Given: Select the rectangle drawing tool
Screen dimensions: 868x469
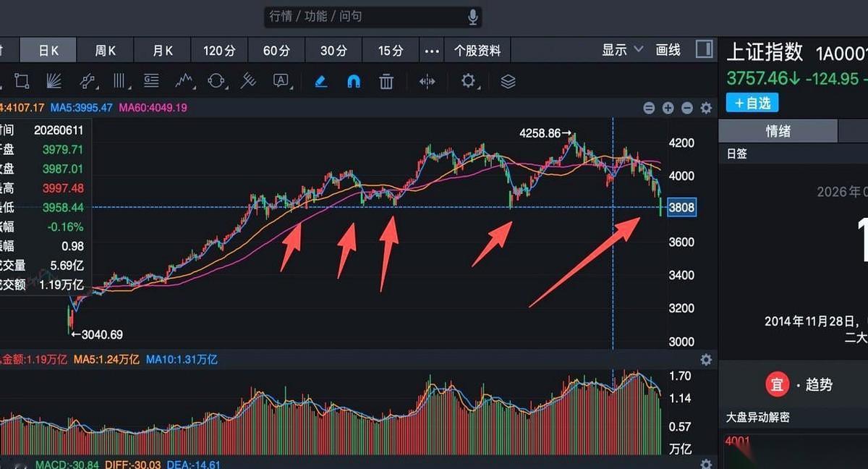Looking at the screenshot, I should (x=22, y=81).
